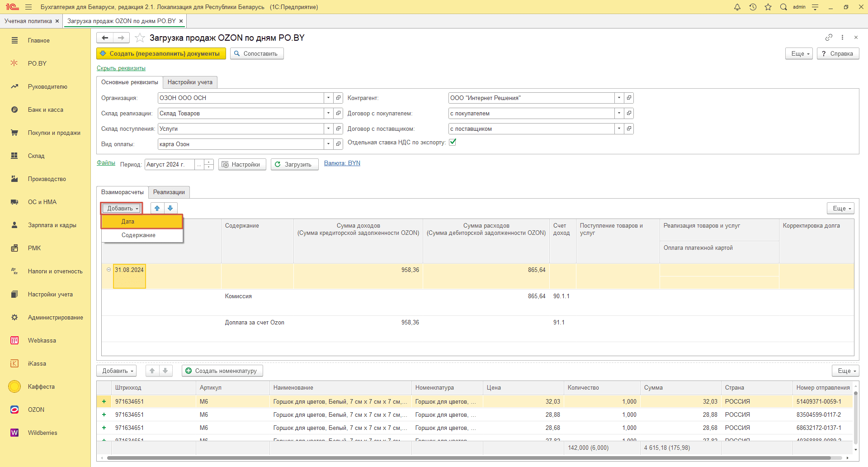Open Справка help button
This screenshot has width=868, height=467.
click(x=838, y=53)
